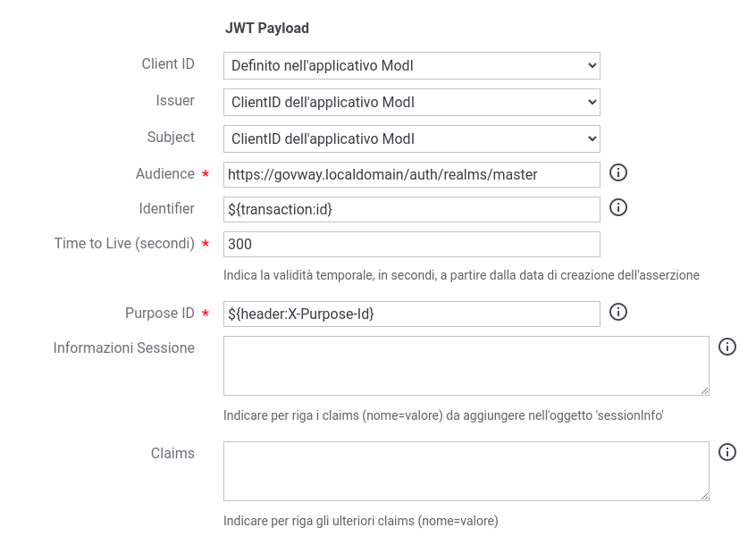The image size is (756, 536).
Task: Click the Identifier field with ${transaction:id}
Action: 411,209
